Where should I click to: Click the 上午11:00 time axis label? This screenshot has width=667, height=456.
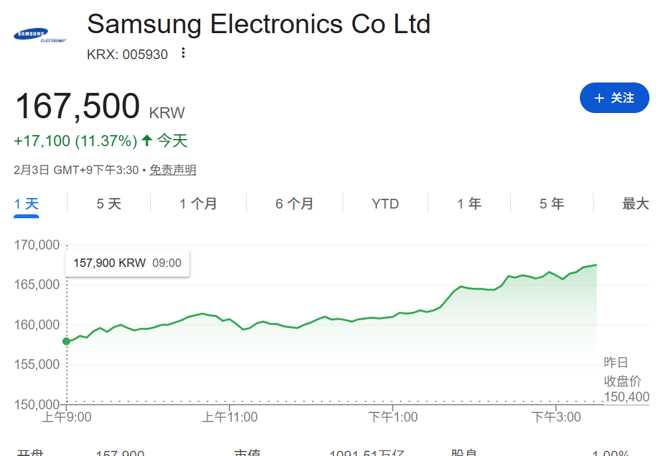(x=229, y=416)
